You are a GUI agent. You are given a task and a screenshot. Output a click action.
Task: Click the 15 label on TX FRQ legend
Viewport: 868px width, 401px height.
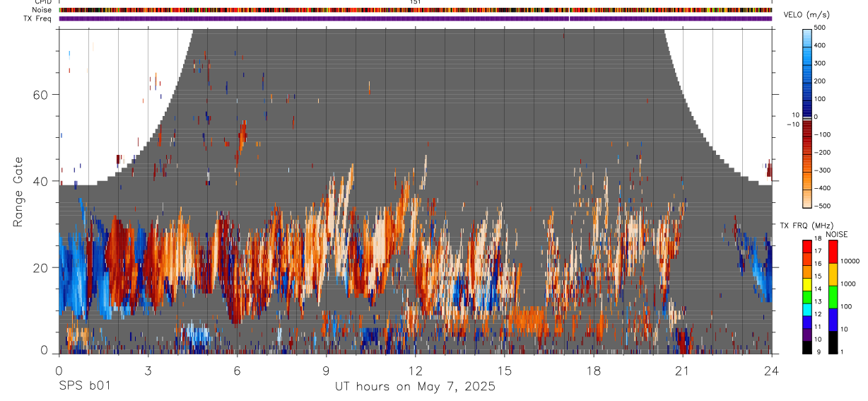pos(819,277)
